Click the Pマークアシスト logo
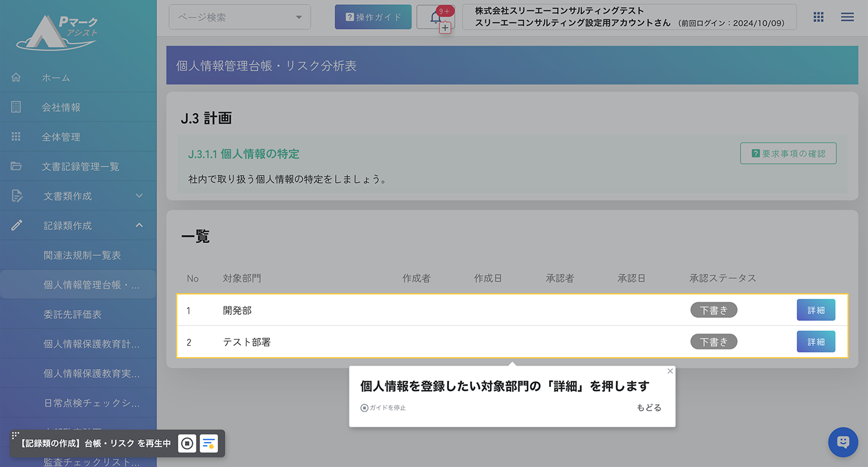The height and width of the screenshot is (467, 868). coord(57,33)
